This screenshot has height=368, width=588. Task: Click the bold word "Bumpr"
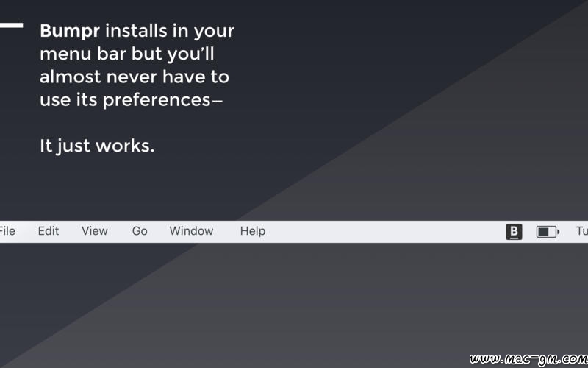(70, 32)
